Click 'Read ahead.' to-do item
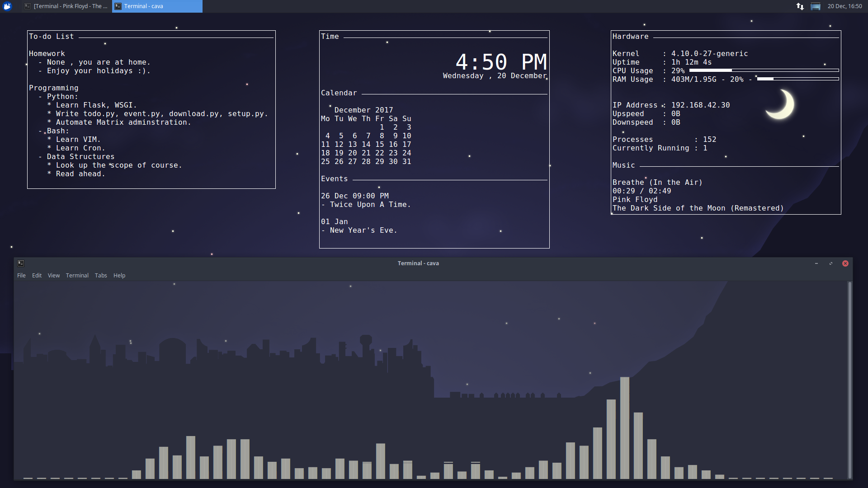This screenshot has width=868, height=488. [80, 174]
